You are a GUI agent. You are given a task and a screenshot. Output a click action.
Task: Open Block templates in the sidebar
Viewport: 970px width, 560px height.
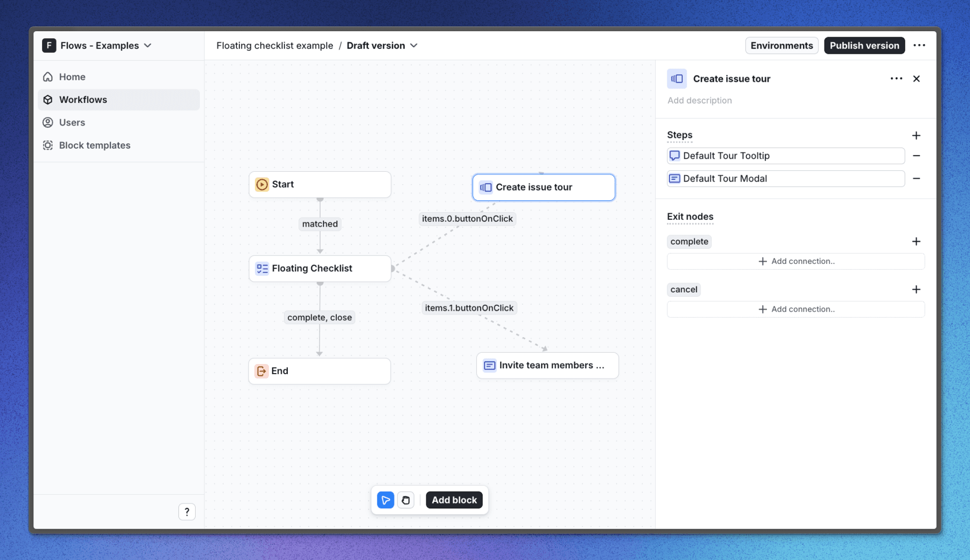coord(94,145)
